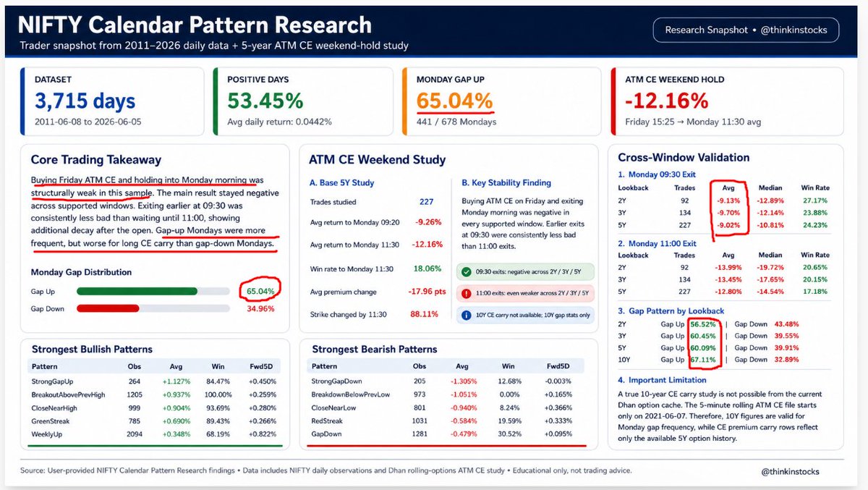Click the 65.04% value in Monday Gap Up card

[454, 101]
